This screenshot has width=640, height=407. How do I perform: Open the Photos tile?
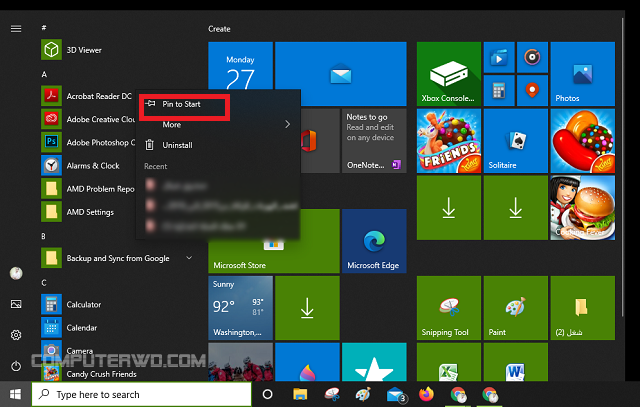[582, 73]
